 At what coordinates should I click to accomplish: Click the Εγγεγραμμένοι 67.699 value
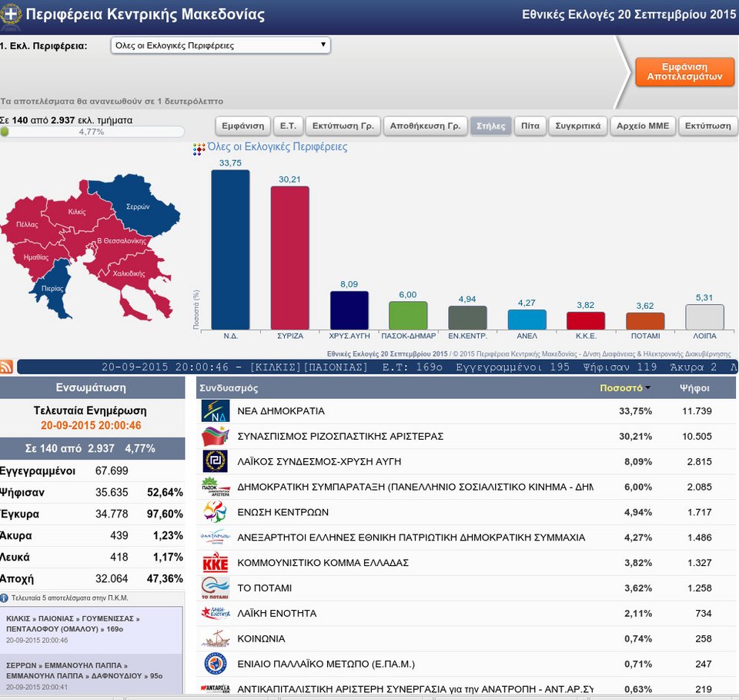click(112, 471)
